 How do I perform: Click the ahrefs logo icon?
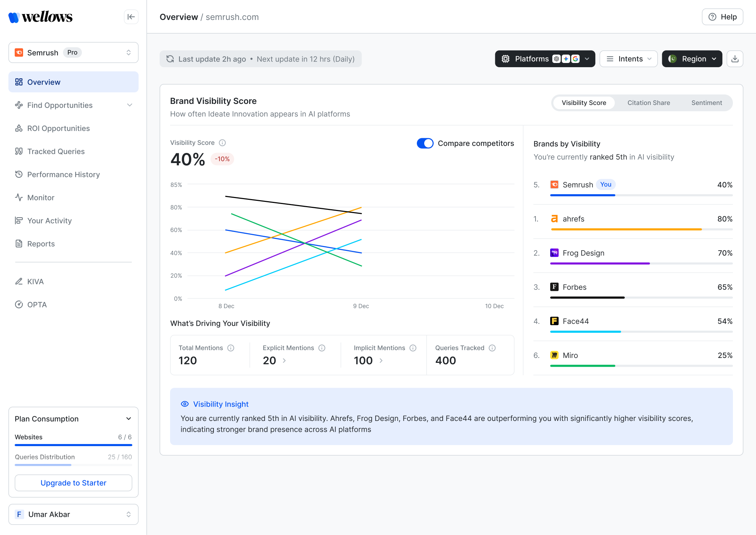(x=554, y=219)
